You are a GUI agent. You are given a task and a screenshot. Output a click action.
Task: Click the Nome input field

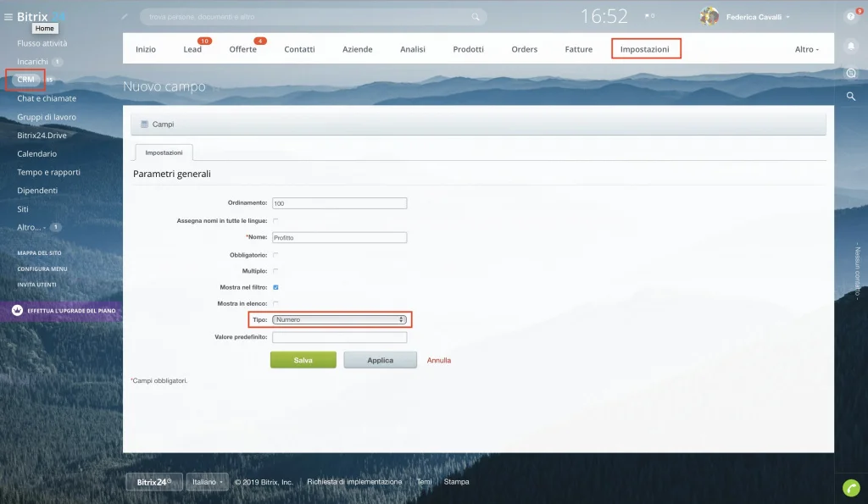pyautogui.click(x=339, y=238)
